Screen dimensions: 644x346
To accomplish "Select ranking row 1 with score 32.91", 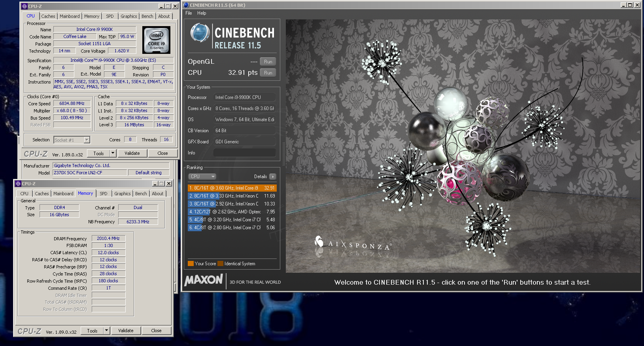I will click(232, 188).
